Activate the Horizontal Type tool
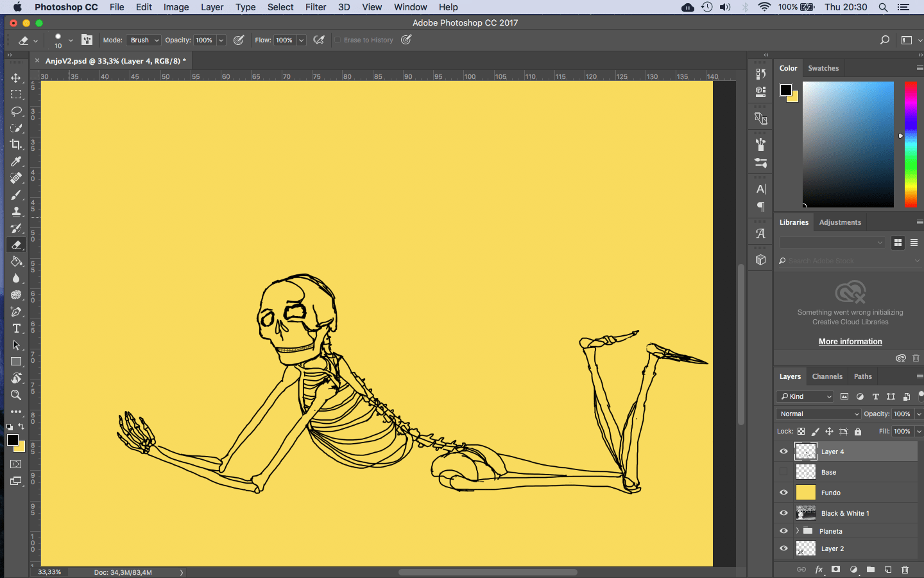This screenshot has height=578, width=924. coord(16,328)
